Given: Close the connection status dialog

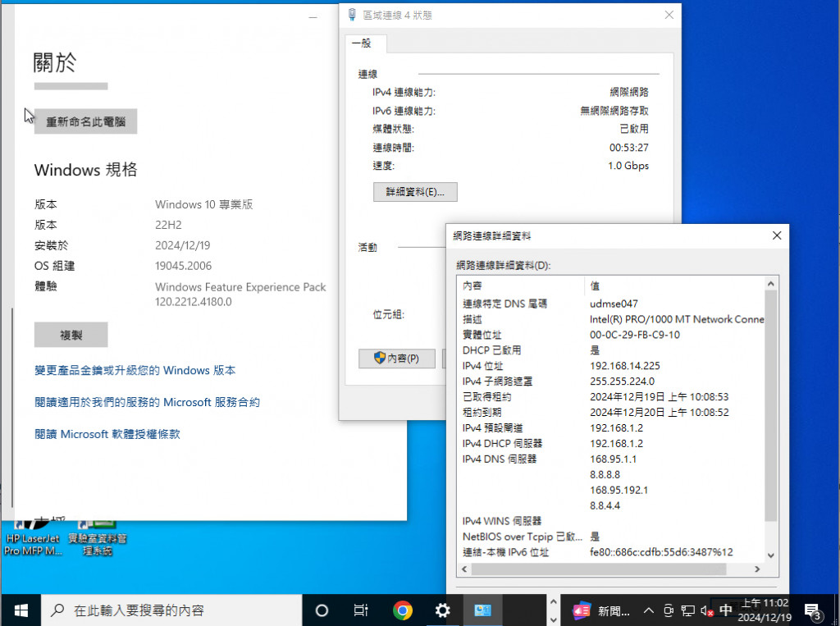Looking at the screenshot, I should (x=669, y=15).
